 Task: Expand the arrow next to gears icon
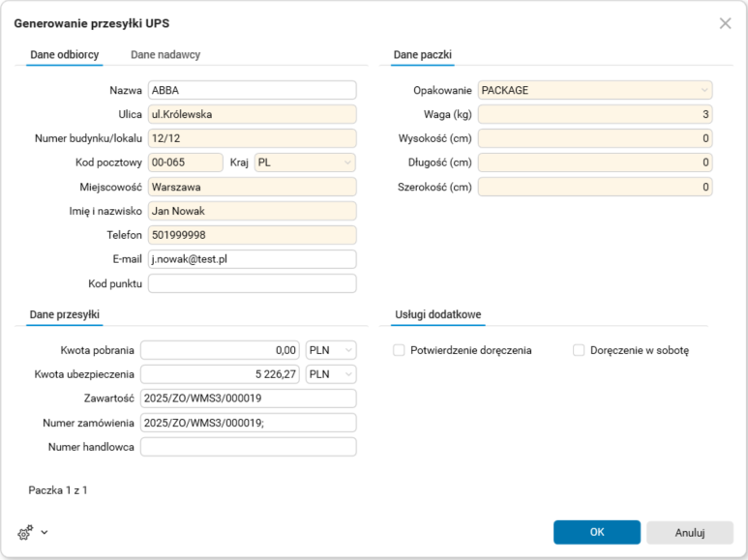[45, 532]
